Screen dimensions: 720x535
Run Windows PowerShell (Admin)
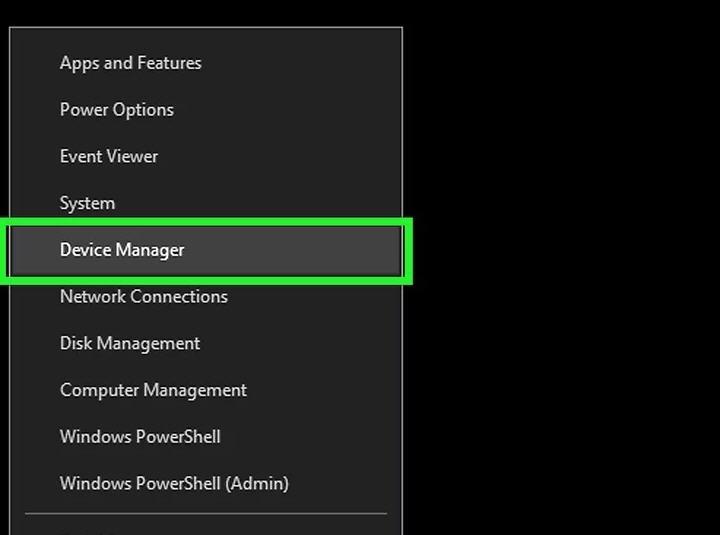pyautogui.click(x=174, y=483)
